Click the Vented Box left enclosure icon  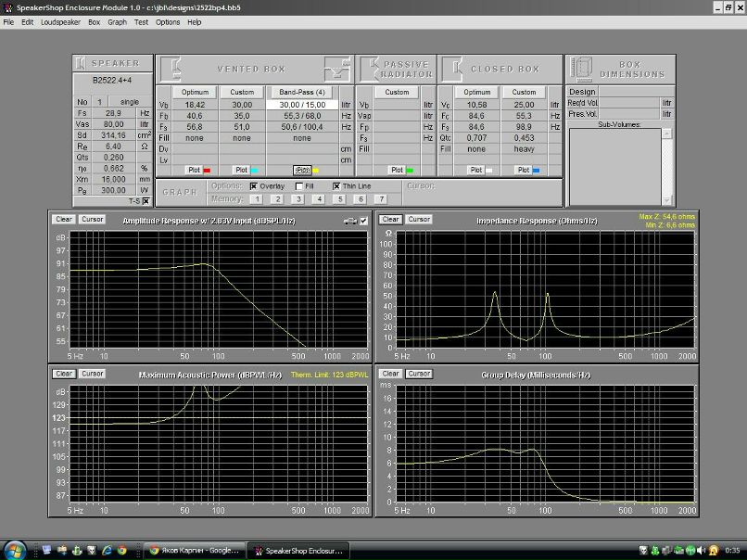[x=171, y=69]
